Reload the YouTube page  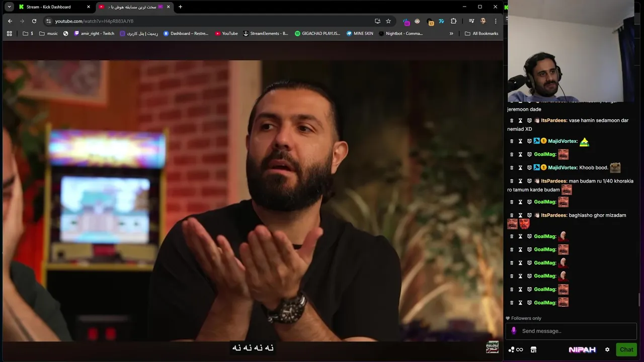34,21
